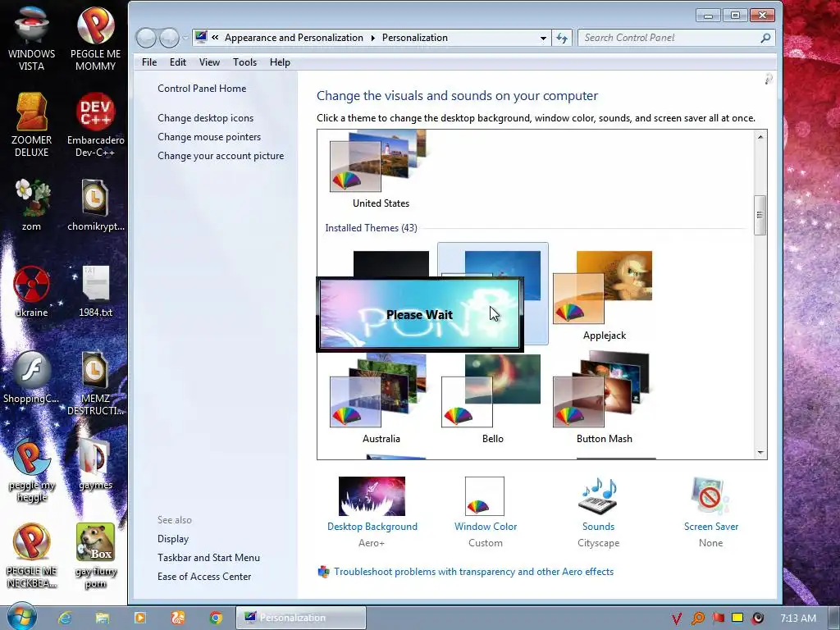The height and width of the screenshot is (630, 840).
Task: Open Change desktop icons link
Action: pyautogui.click(x=206, y=118)
